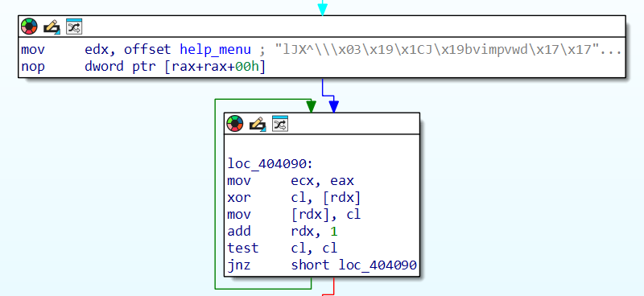This screenshot has width=644, height=296.
Task: Click the title bar of the loc_404090 node
Action: tap(322, 124)
